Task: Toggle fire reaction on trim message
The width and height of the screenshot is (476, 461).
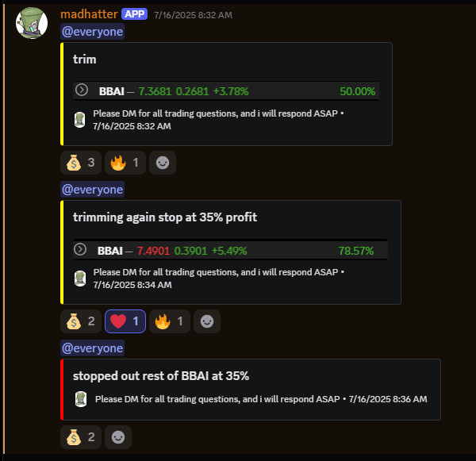Action: (125, 163)
